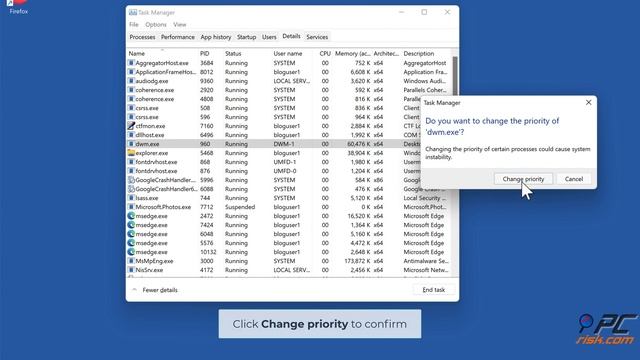Click the Microsoft.Photos.exe process icon
Image resolution: width=640 pixels, height=360 pixels.
tap(131, 207)
